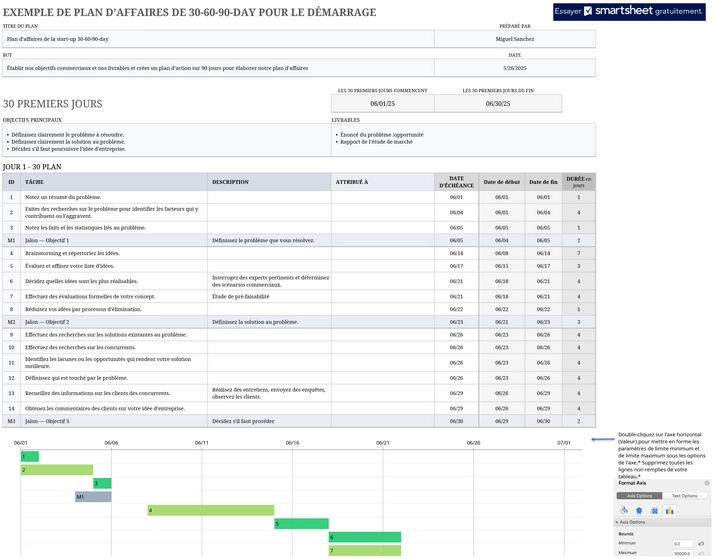Select the BUT cell starting 'Établir nos objectifs'
The width and height of the screenshot is (713, 559).
[x=218, y=68]
